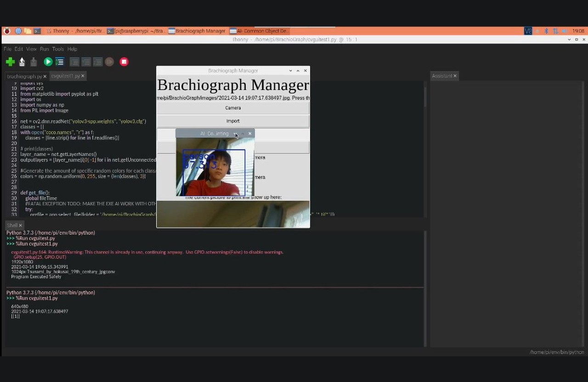Select the Shell tab
This screenshot has height=382, width=588.
(x=12, y=225)
